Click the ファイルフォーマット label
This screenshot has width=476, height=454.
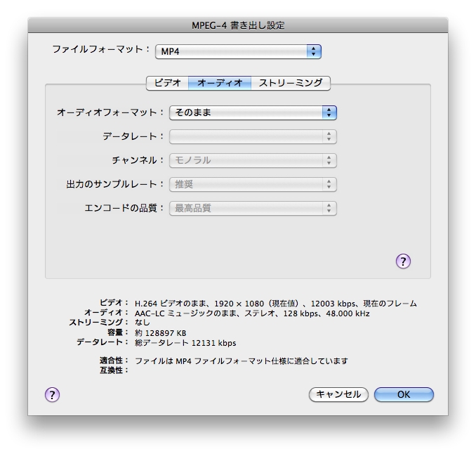pyautogui.click(x=101, y=49)
